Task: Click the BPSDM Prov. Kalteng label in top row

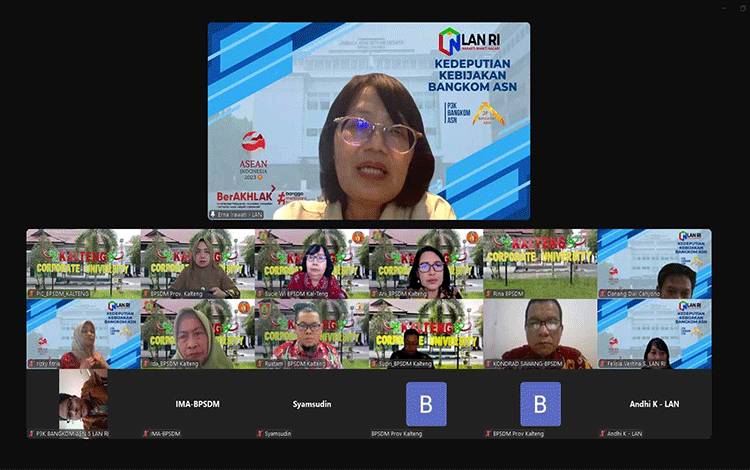Action: (176, 294)
